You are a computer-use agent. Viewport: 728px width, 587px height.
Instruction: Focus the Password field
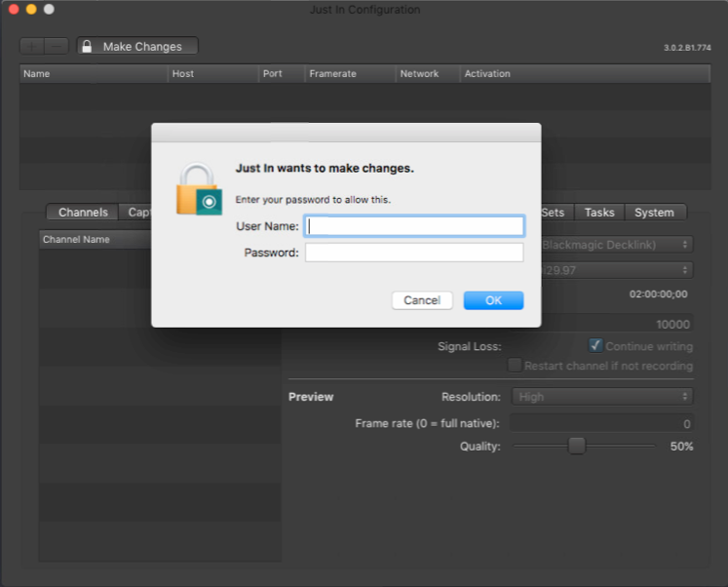tap(414, 253)
